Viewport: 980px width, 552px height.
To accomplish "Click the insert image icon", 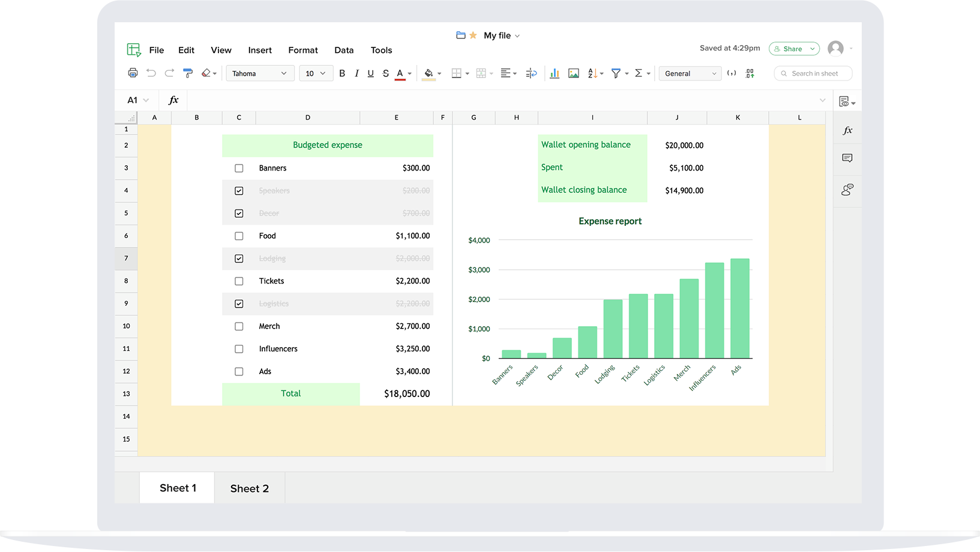I will [574, 73].
